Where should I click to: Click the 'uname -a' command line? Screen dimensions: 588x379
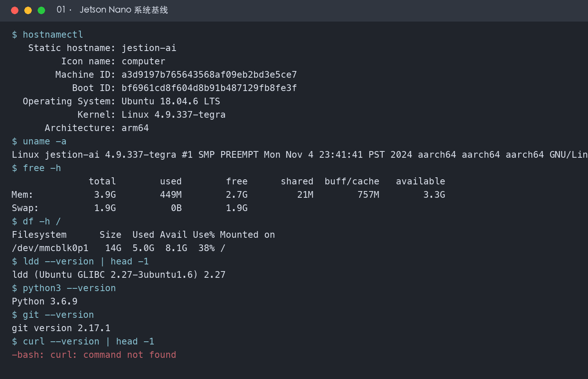tap(39, 141)
